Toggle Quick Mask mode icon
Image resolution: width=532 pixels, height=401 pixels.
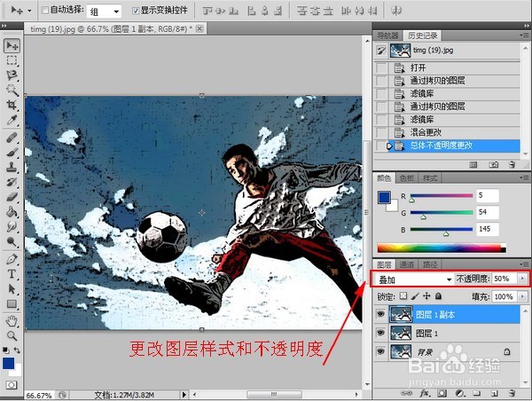click(12, 385)
